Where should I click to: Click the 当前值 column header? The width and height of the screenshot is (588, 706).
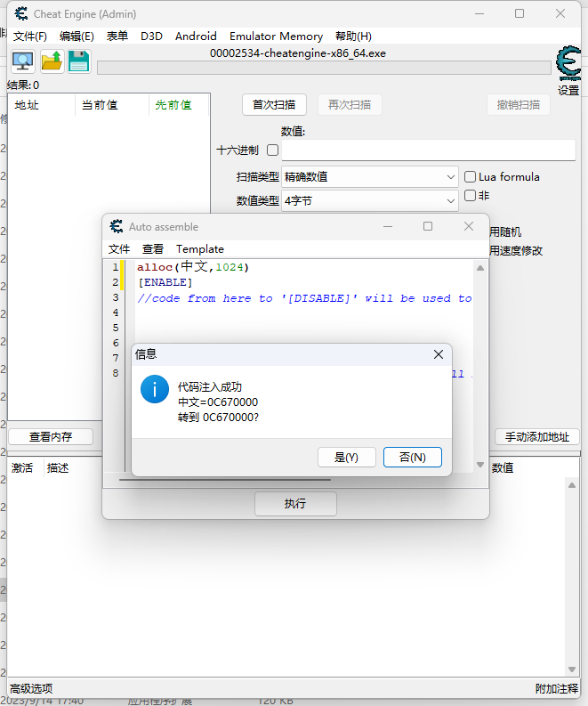[111, 105]
